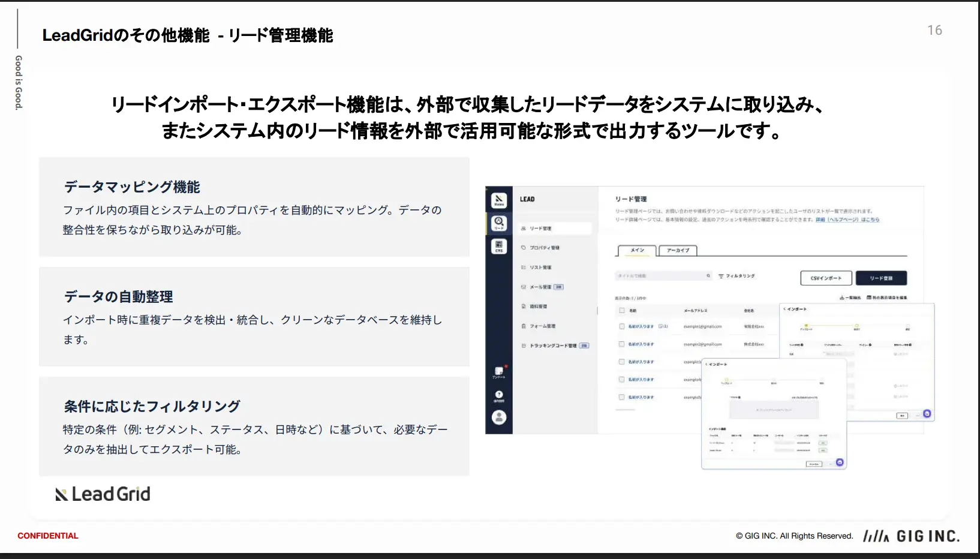Switch to the アーカイブ tab
The image size is (980, 559).
pyautogui.click(x=678, y=250)
